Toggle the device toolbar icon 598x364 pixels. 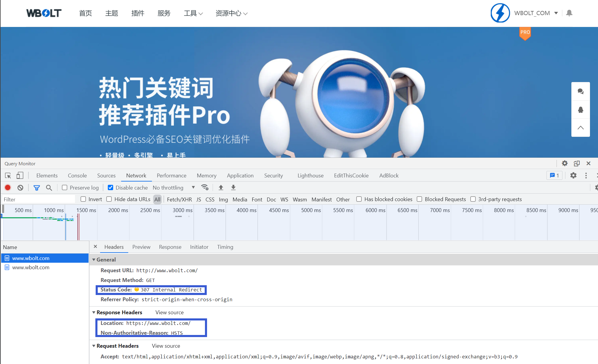[x=20, y=175]
